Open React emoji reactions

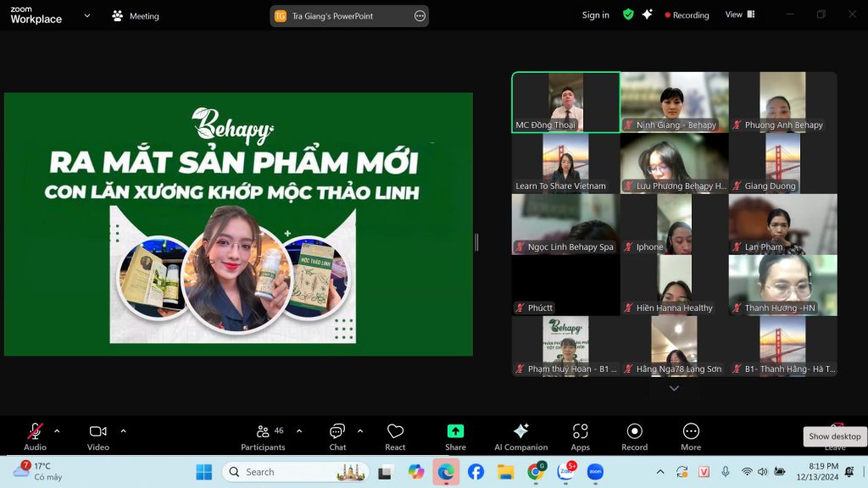pyautogui.click(x=395, y=436)
